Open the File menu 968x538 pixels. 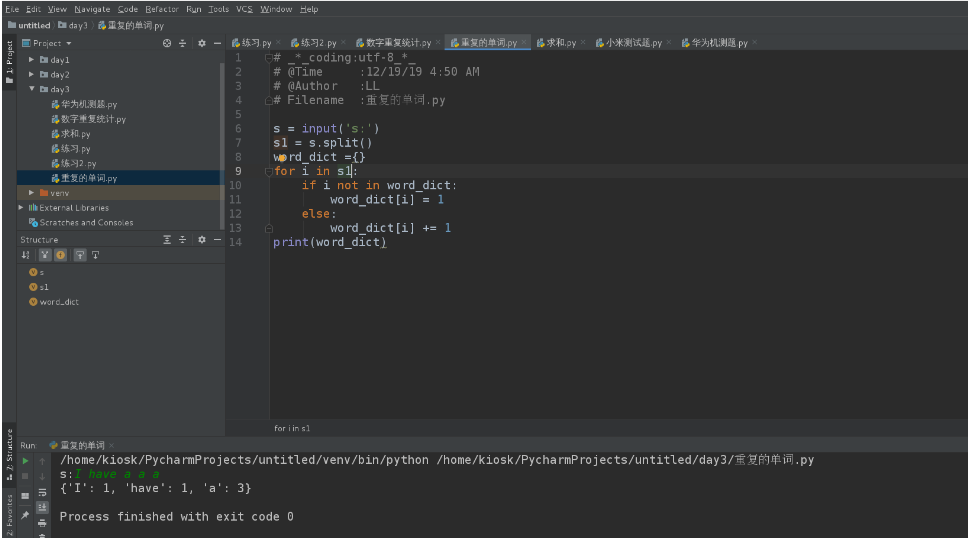(x=12, y=9)
